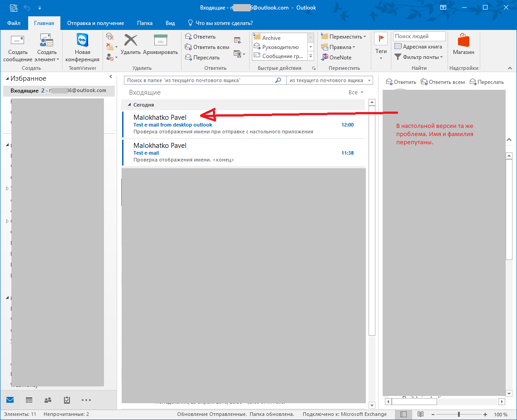This screenshot has height=420, width=517.
Task: Switch to Calendar view
Action: 29,400
